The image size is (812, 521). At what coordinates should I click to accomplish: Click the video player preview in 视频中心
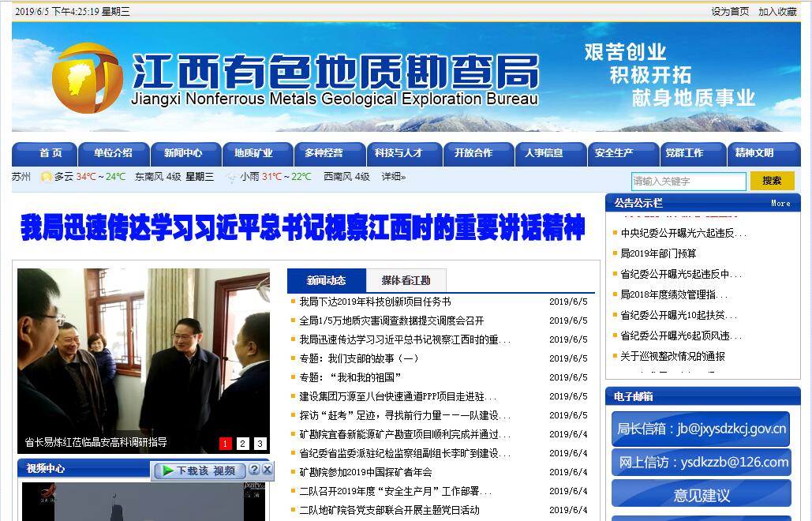point(144,501)
